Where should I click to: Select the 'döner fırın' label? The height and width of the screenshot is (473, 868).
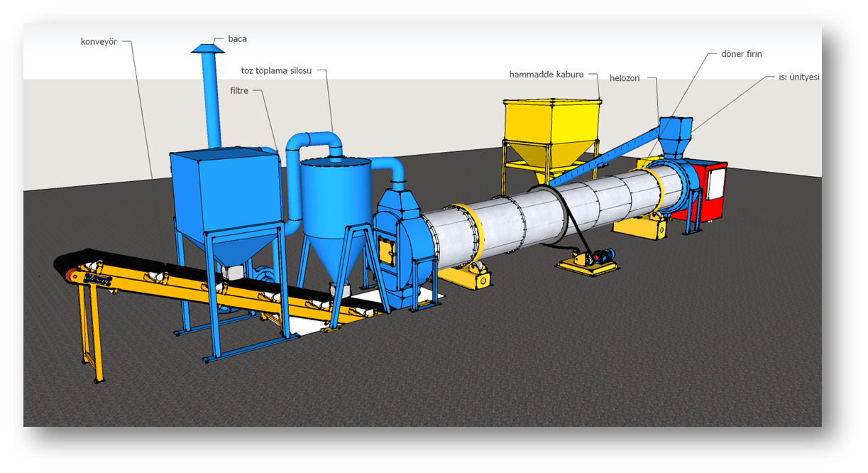[741, 54]
